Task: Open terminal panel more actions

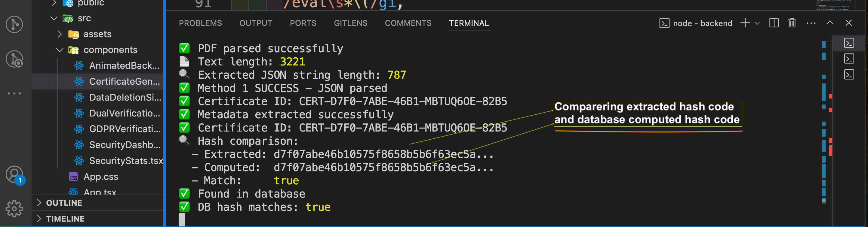Action: [811, 23]
